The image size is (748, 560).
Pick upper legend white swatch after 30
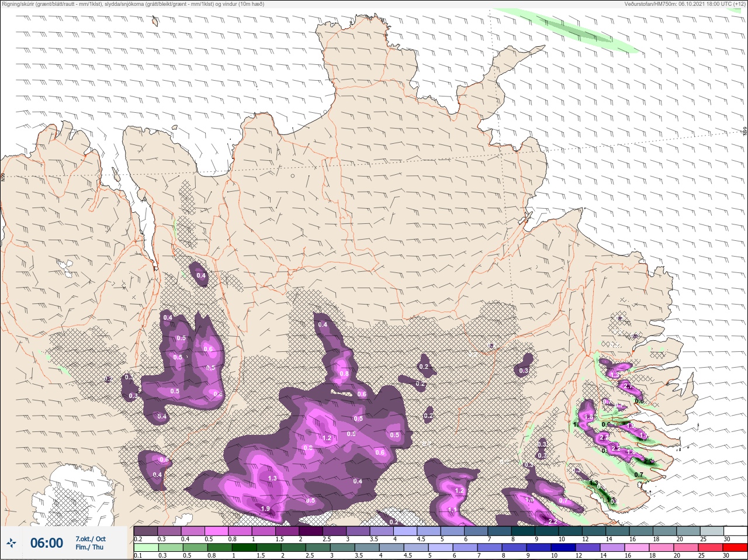point(736,531)
